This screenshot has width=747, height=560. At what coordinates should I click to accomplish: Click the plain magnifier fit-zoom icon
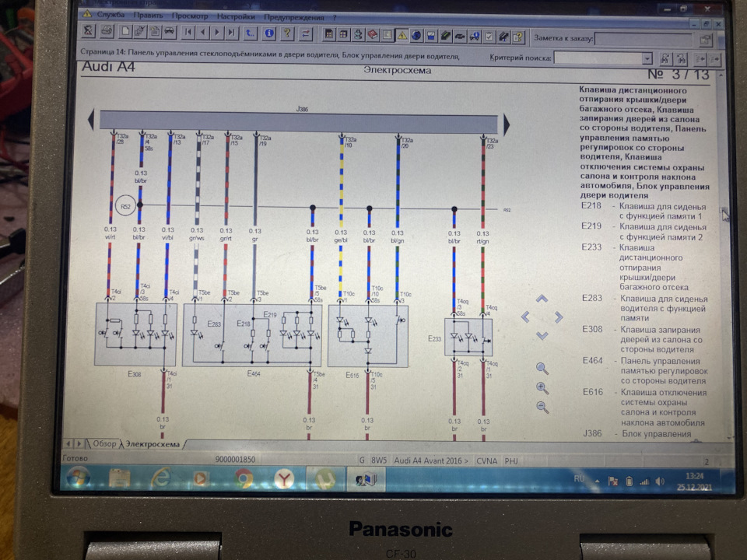click(x=542, y=368)
